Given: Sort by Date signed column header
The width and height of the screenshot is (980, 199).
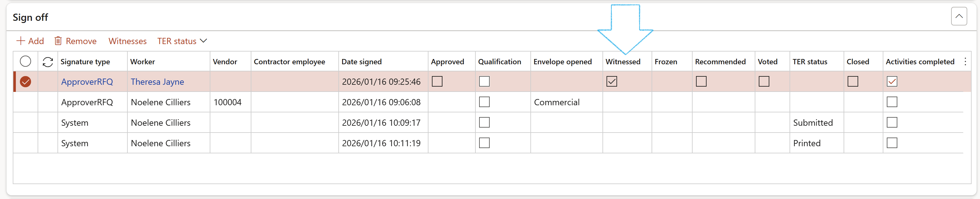Looking at the screenshot, I should pos(361,62).
